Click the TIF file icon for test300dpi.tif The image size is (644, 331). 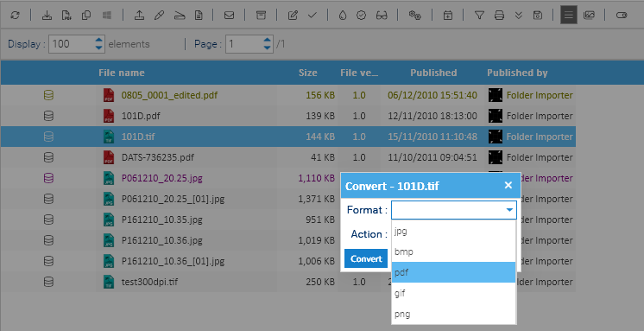(x=109, y=282)
